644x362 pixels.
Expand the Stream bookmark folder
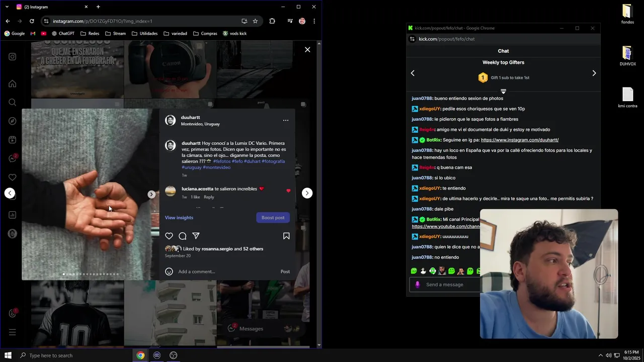point(115,34)
